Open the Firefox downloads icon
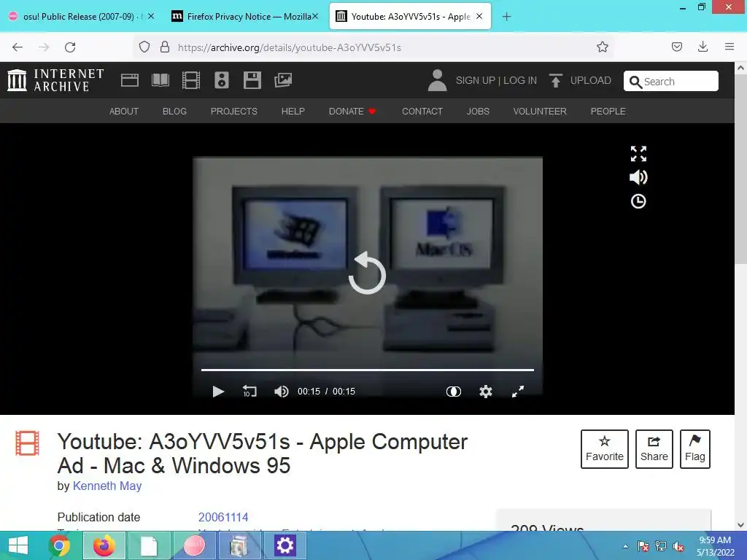The height and width of the screenshot is (560, 747). point(703,47)
